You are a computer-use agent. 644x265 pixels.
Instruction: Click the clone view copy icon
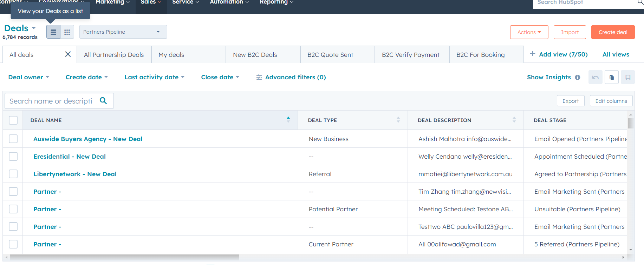tap(612, 77)
